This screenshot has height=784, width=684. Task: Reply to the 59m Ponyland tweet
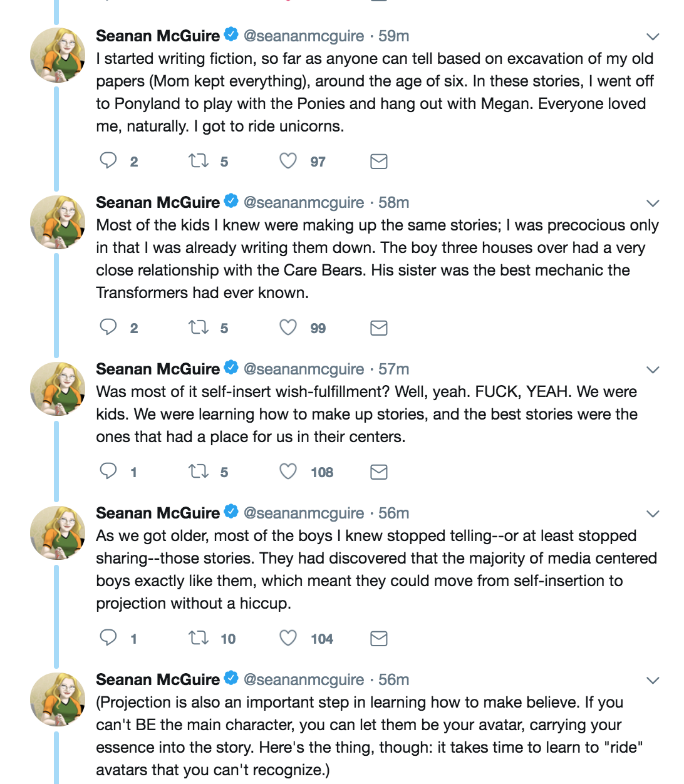click(108, 161)
